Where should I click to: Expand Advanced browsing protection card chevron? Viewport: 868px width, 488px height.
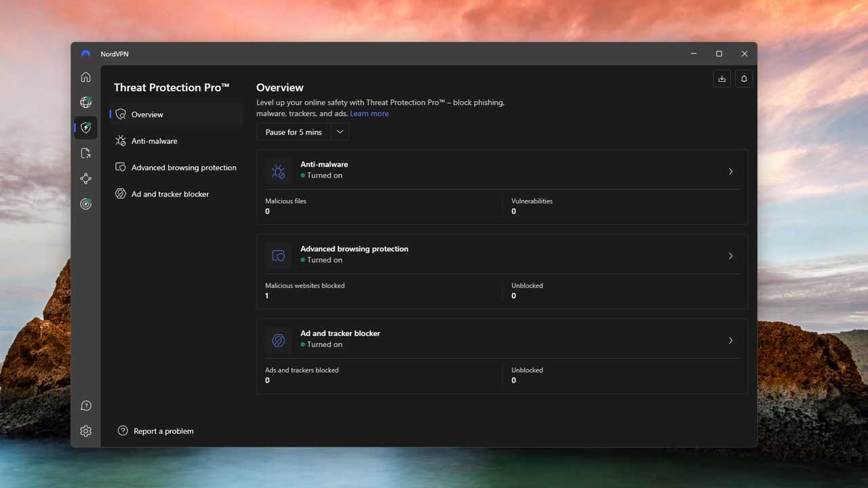(x=730, y=256)
